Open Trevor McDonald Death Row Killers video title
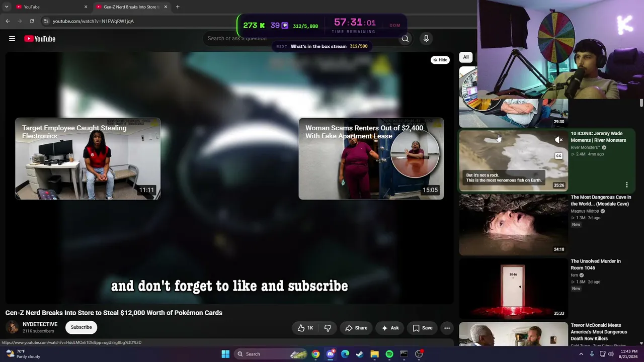 [x=599, y=332]
